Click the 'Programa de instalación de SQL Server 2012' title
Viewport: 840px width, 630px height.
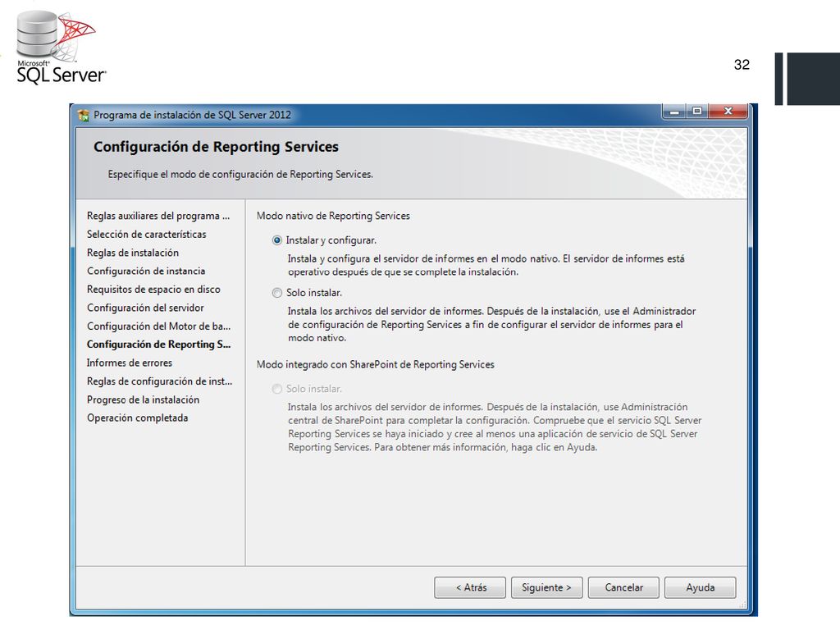click(192, 115)
